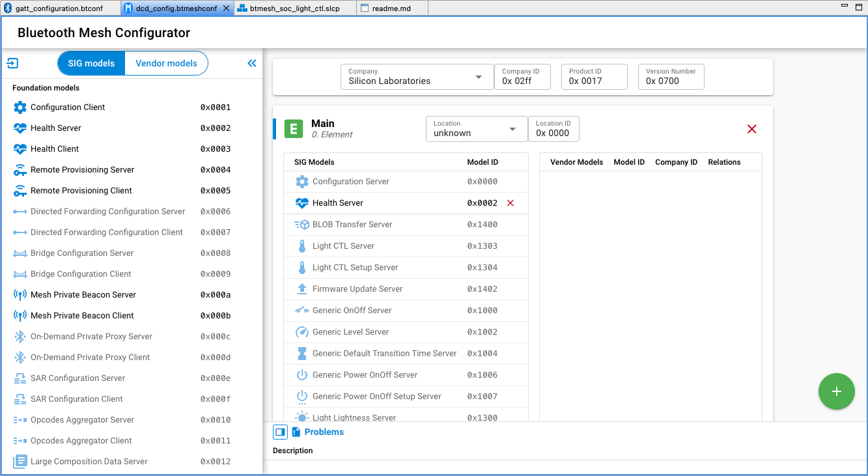Select the On-Demand Private Proxy Server Bluetooth icon

coord(18,336)
